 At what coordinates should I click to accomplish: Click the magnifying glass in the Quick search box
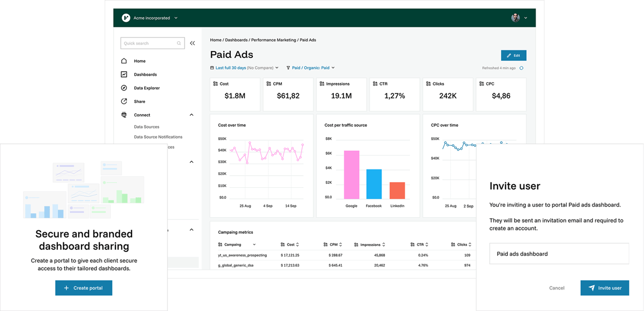click(179, 43)
